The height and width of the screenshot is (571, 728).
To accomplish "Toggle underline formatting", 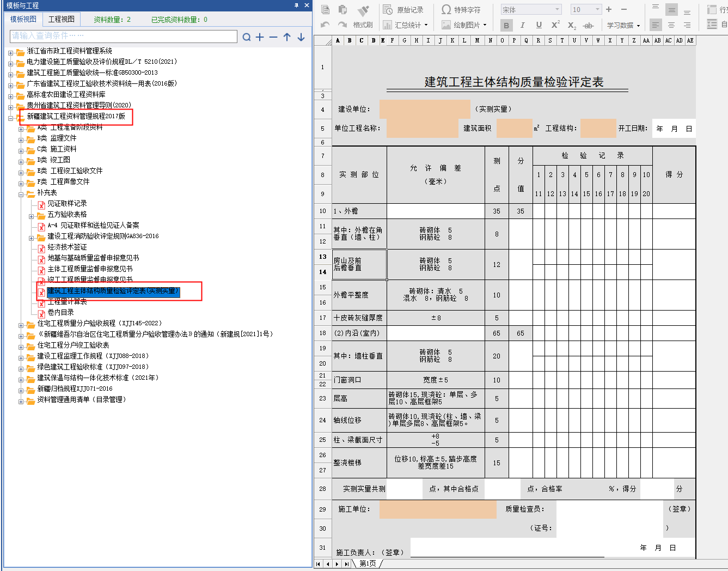I will (x=539, y=25).
